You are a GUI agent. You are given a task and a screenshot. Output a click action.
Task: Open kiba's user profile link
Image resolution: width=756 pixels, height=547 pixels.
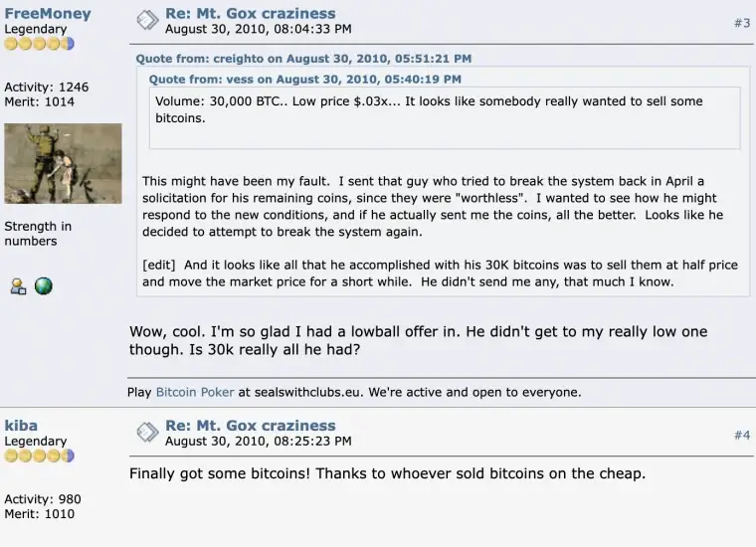tap(21, 426)
